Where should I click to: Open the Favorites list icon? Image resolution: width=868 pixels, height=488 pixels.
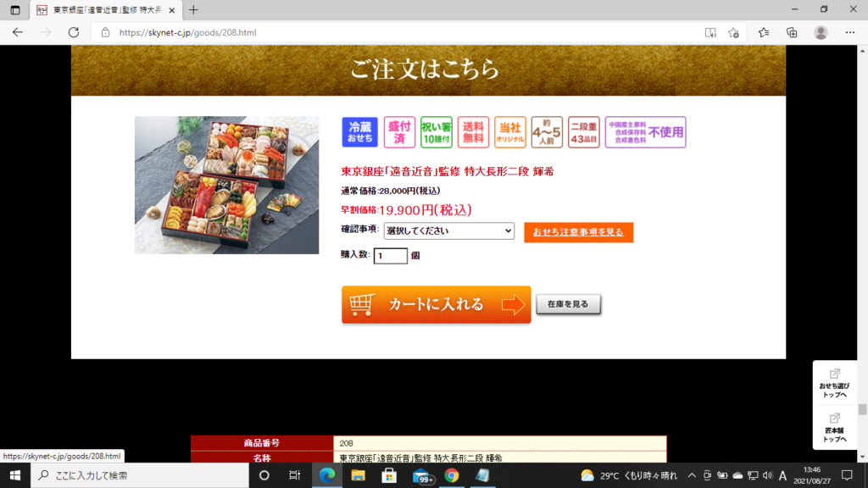tap(764, 33)
